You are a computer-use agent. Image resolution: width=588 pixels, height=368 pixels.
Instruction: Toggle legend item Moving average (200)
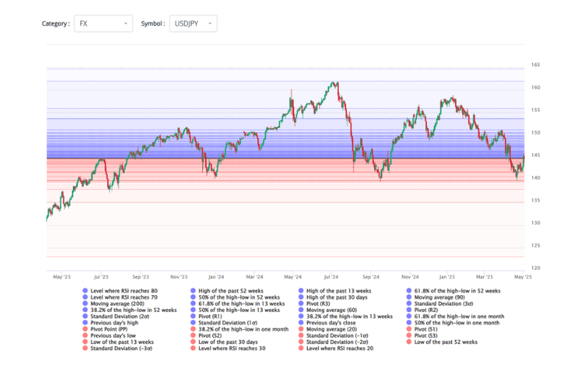tap(113, 303)
